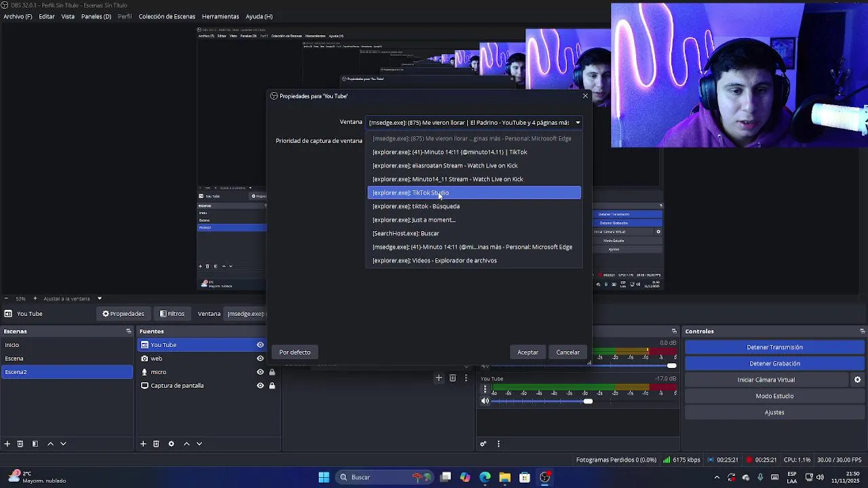Open Microsoft Edge from taskbar

click(485, 477)
